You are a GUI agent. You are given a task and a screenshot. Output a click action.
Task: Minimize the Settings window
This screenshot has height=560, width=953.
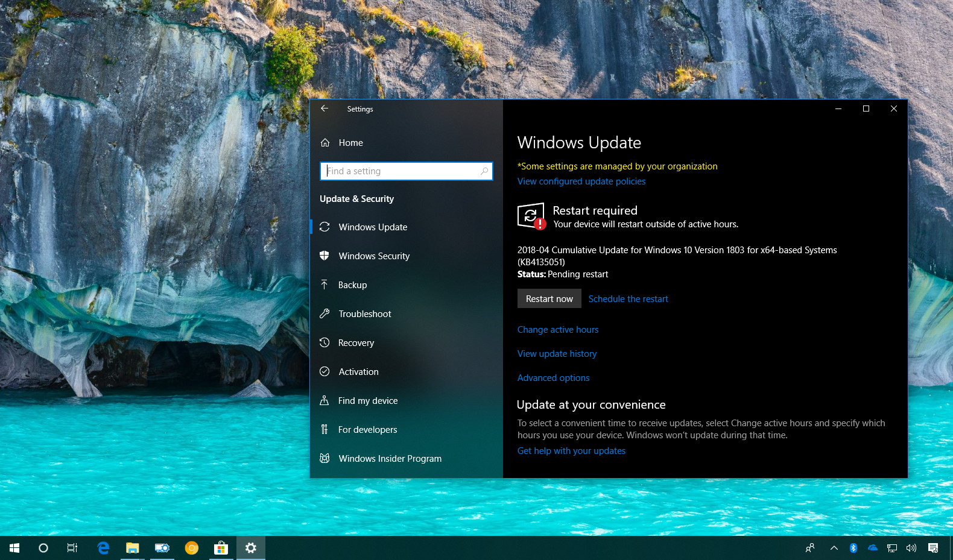[838, 109]
